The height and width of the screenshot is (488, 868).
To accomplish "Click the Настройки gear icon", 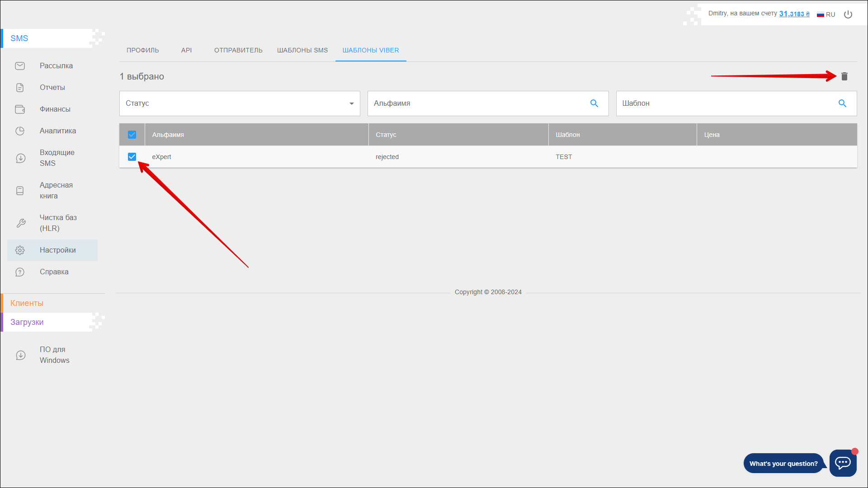I will coord(20,250).
